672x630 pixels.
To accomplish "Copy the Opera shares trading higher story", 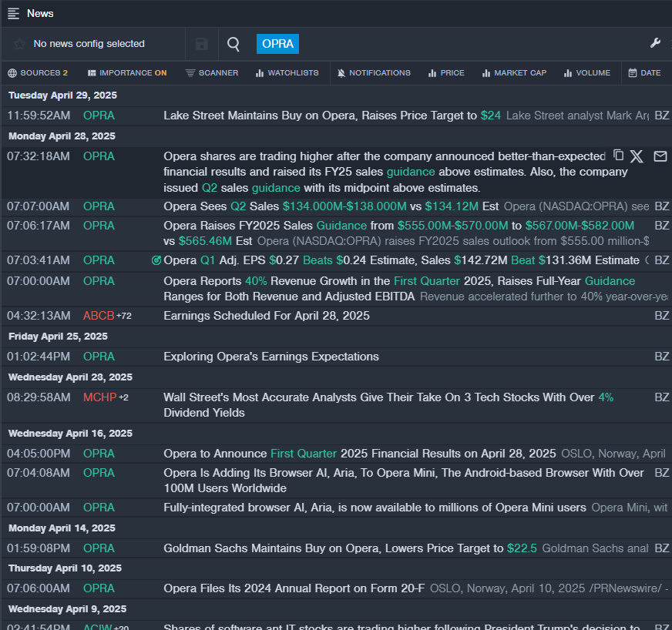I will [x=618, y=155].
